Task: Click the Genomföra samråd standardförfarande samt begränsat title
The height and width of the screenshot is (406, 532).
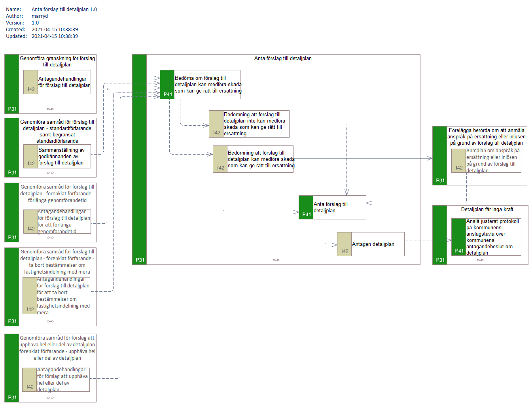Action: click(x=57, y=131)
